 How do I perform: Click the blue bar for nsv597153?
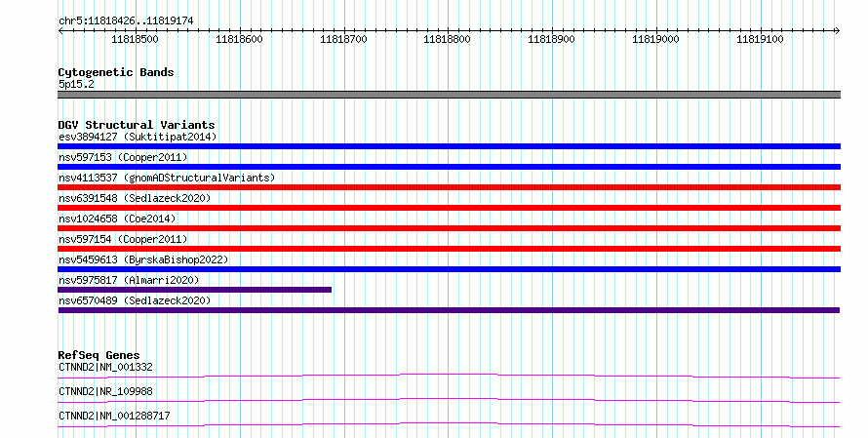pyautogui.click(x=449, y=167)
